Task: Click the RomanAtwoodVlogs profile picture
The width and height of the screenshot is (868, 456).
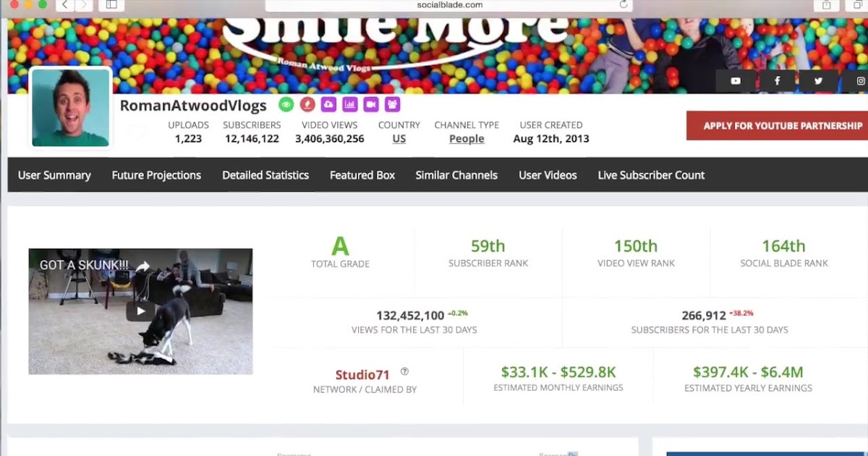Action: coord(70,108)
